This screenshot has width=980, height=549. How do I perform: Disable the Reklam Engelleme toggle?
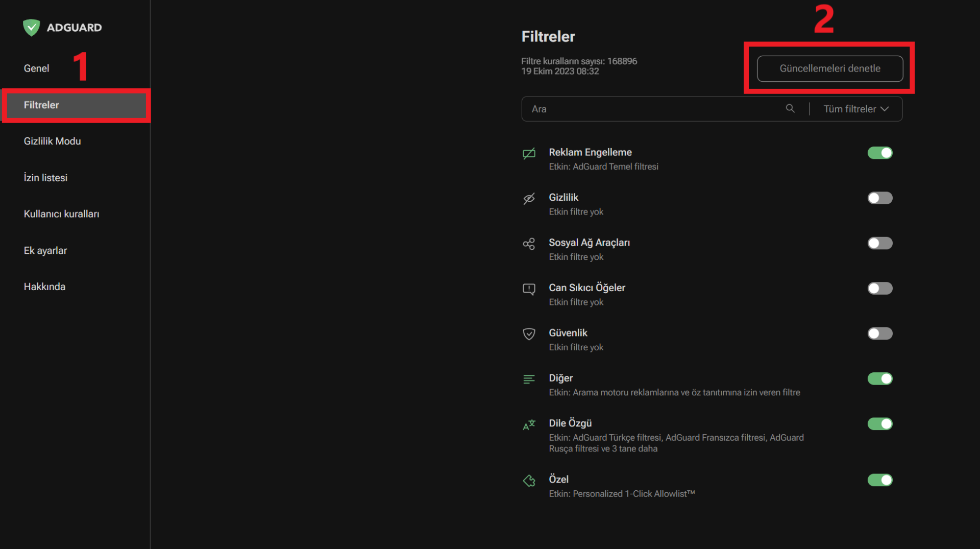point(880,153)
